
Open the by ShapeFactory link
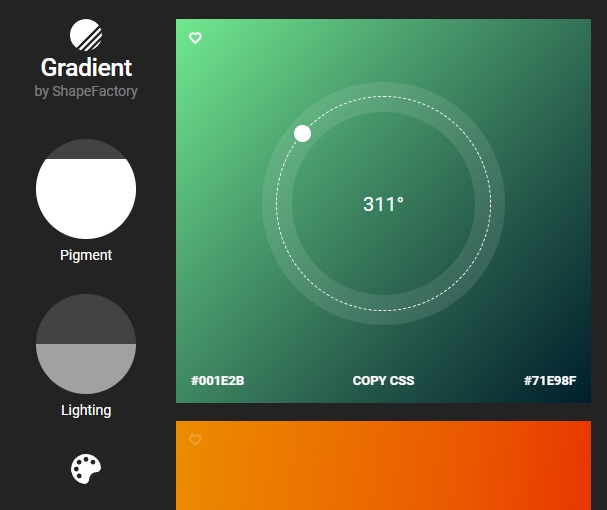[x=86, y=91]
